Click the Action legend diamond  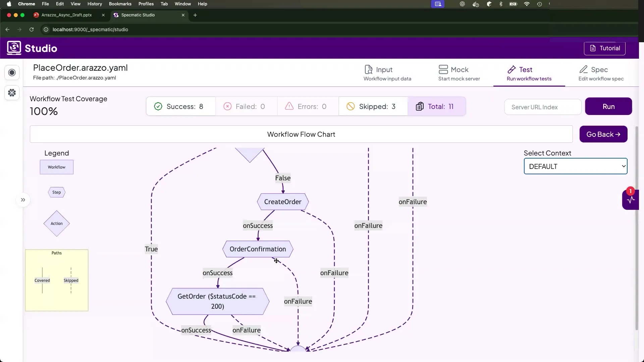(56, 224)
